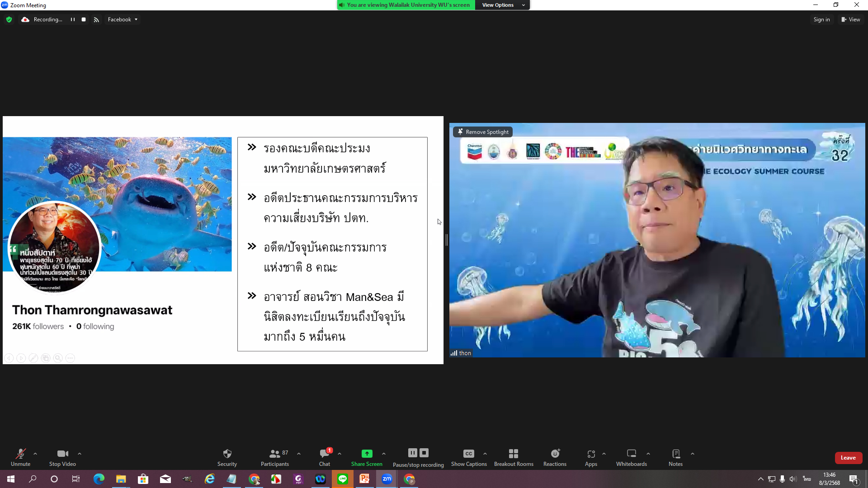Open the Facebook live stream dropdown
Image resolution: width=868 pixels, height=488 pixels.
pyautogui.click(x=123, y=19)
